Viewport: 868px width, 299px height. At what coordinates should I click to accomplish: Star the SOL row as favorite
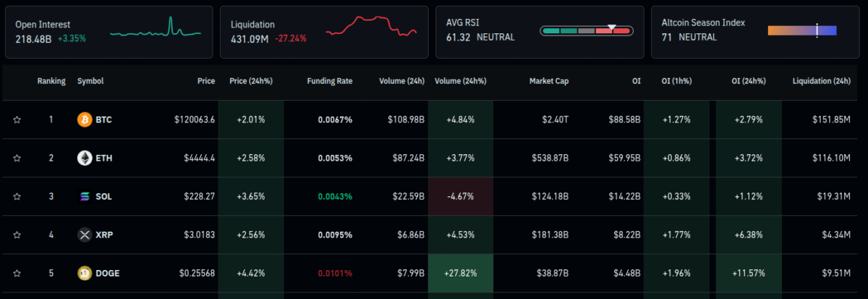point(17,196)
